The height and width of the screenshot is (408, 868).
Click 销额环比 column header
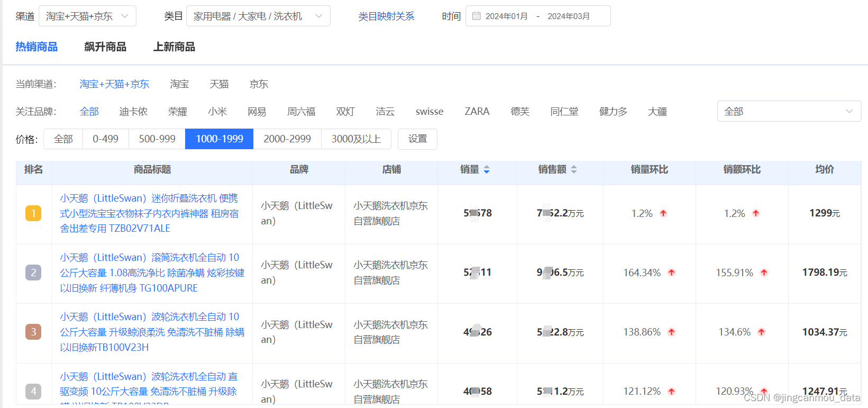click(742, 169)
